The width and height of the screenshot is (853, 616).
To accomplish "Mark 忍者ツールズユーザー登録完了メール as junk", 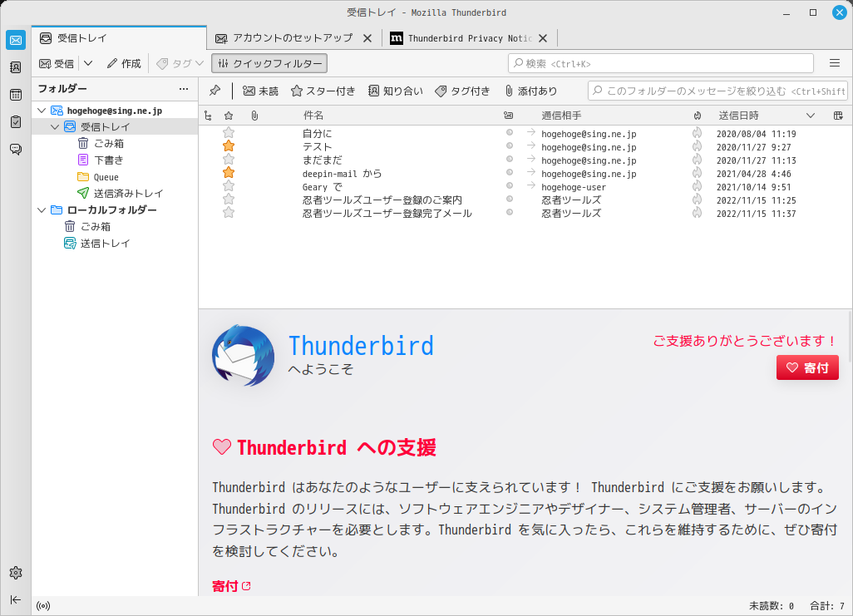I will click(697, 213).
